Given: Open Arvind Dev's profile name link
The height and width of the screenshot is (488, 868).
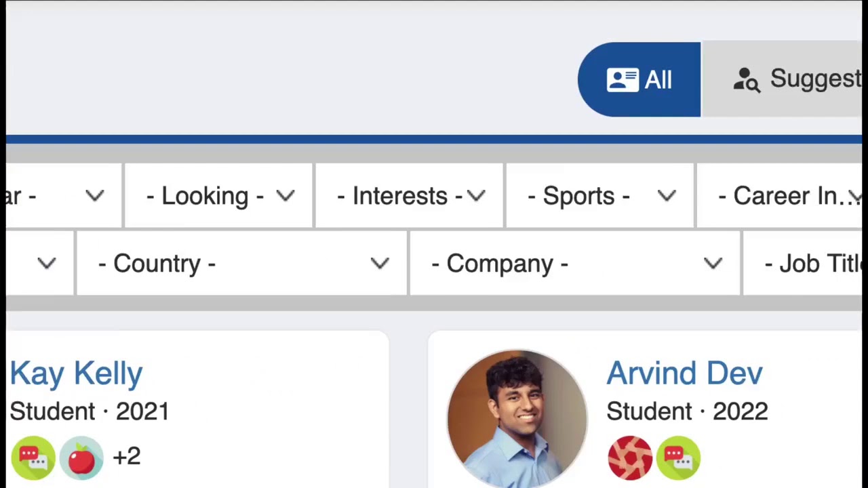Looking at the screenshot, I should [x=684, y=373].
